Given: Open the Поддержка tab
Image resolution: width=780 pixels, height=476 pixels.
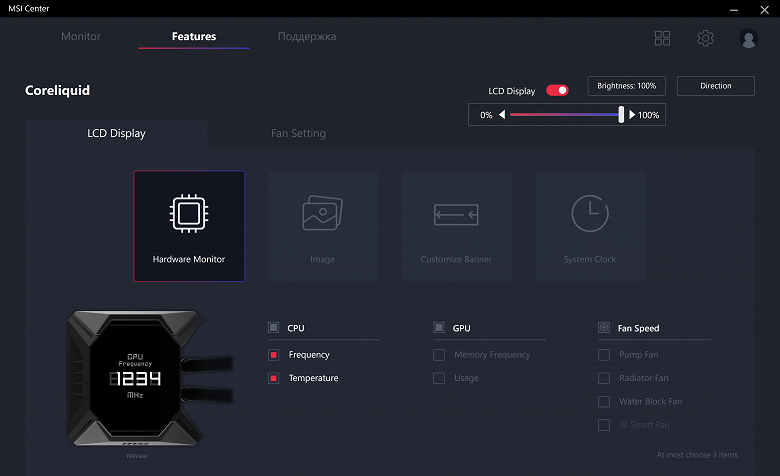Looking at the screenshot, I should coord(307,36).
